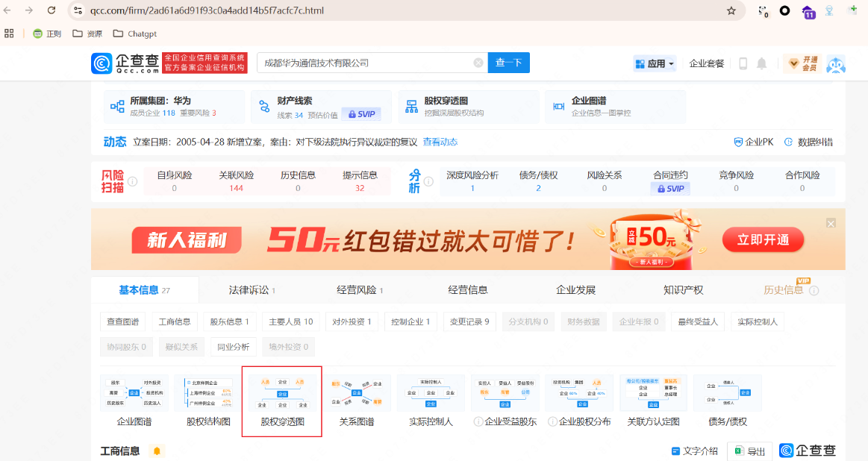
Task: Open 关系图谱 thumbnail
Action: click(x=357, y=401)
